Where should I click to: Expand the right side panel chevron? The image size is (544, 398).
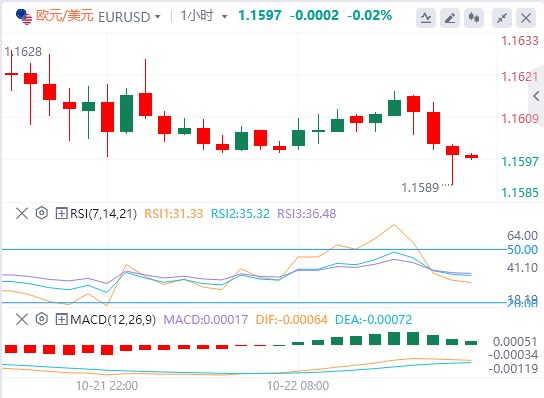click(536, 96)
